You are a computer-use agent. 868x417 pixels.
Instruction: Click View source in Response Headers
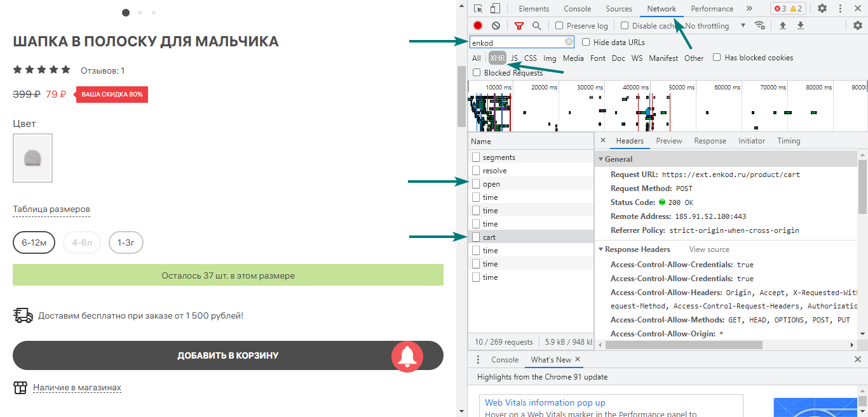pos(709,249)
